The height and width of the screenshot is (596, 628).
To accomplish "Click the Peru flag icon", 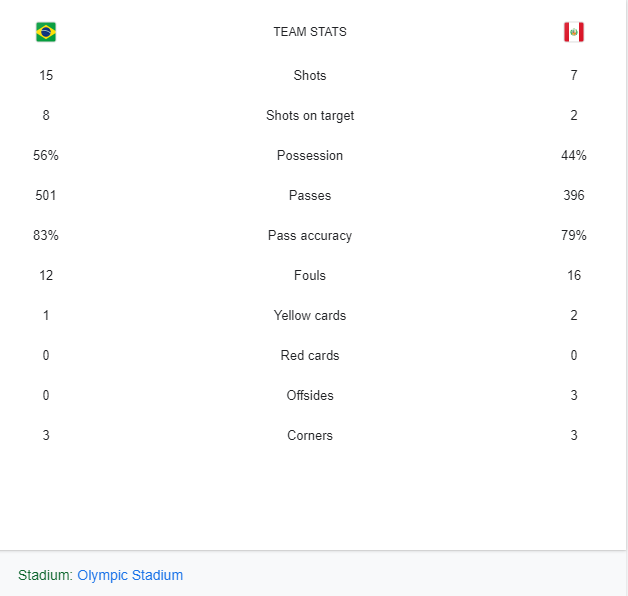I will pyautogui.click(x=574, y=32).
